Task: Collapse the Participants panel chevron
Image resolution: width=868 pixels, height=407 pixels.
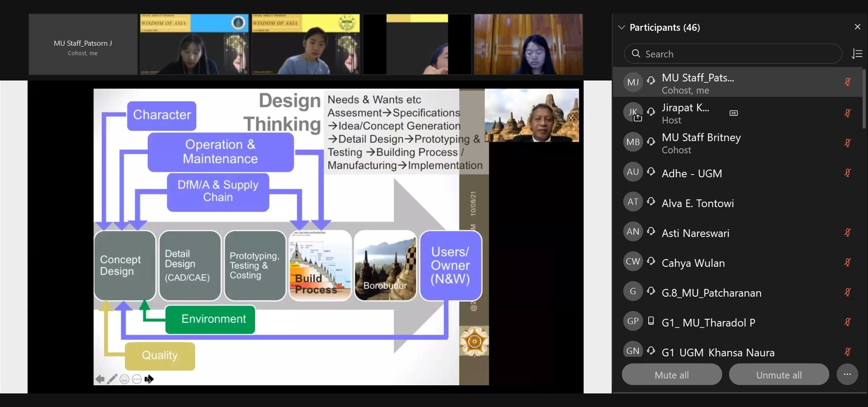Action: (622, 28)
